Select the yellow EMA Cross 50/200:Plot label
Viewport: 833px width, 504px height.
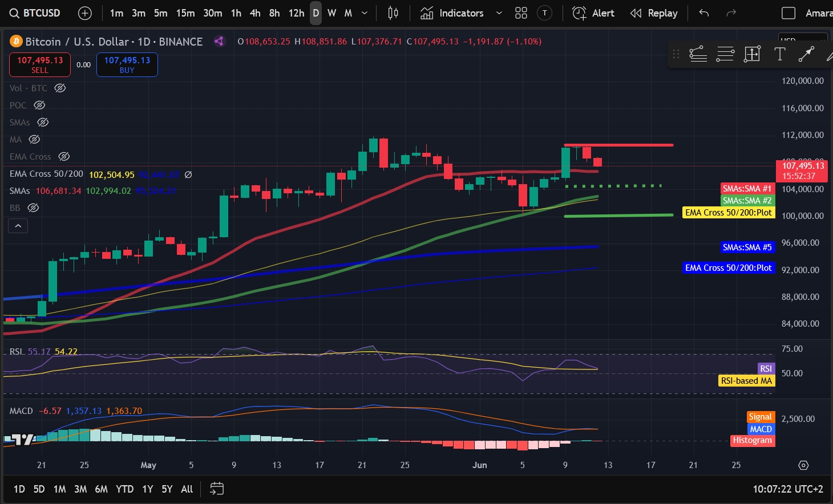coord(729,213)
